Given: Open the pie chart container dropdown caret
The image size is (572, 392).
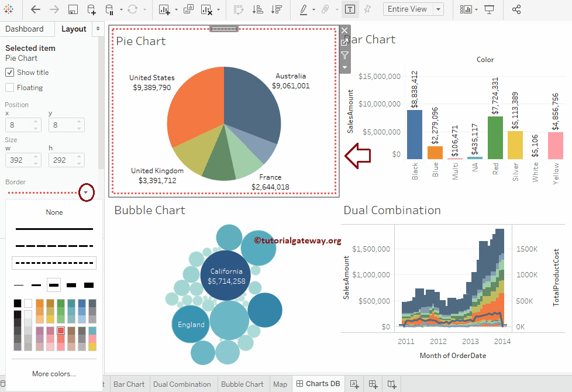Looking at the screenshot, I should 344,66.
